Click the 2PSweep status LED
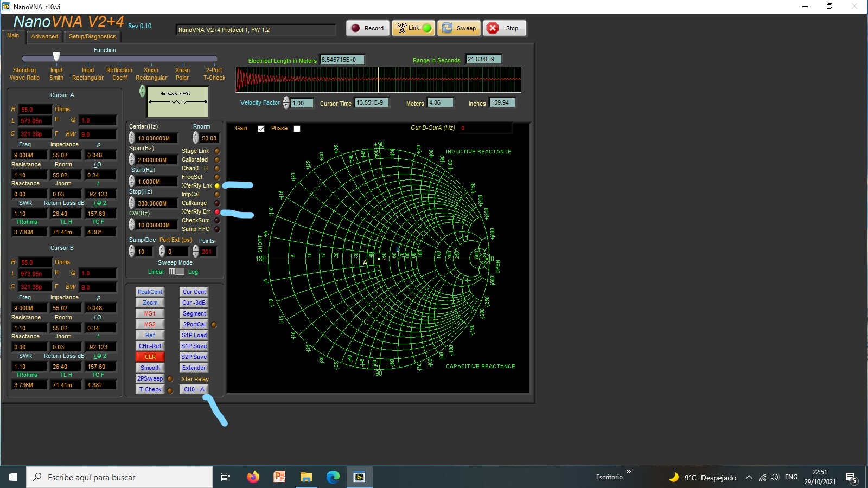Screen dimensions: 868x488 (x=170, y=379)
